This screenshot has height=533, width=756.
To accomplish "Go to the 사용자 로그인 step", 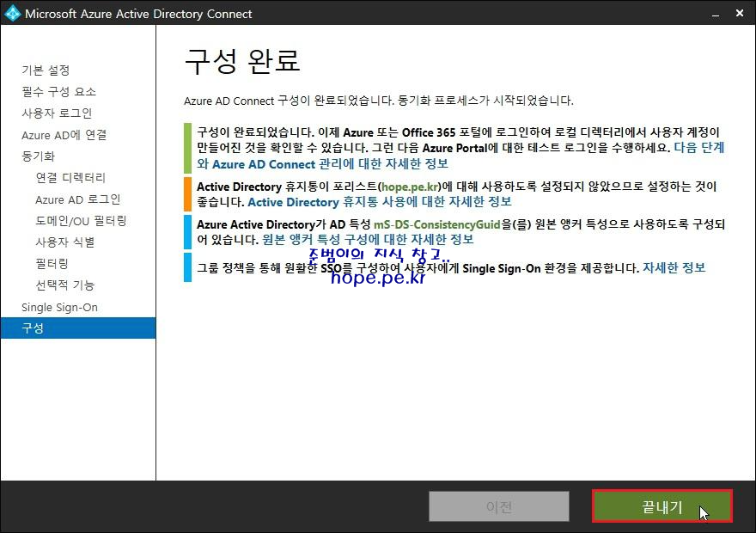I will pos(57,113).
